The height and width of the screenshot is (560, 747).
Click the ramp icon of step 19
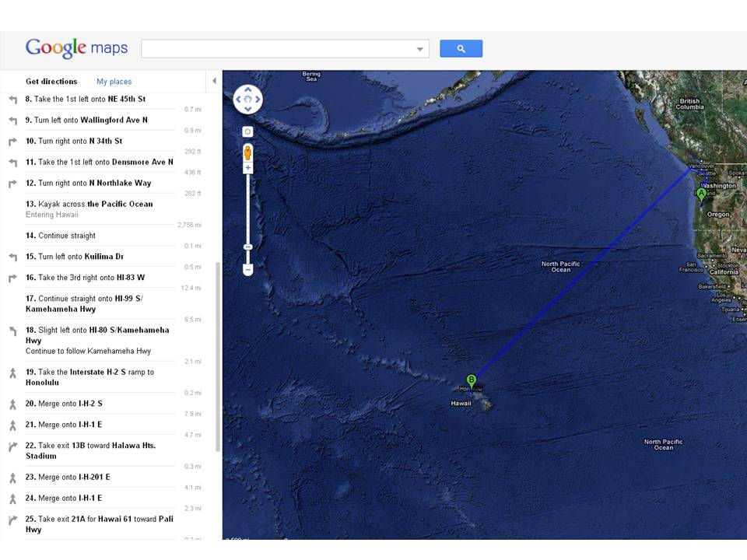coord(13,373)
